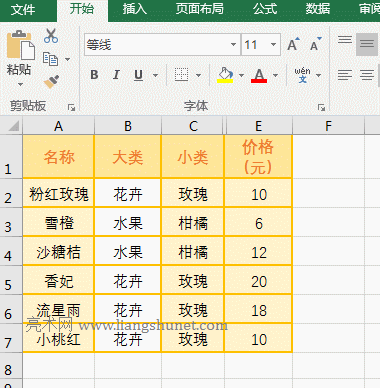The height and width of the screenshot is (388, 380).
Task: Open font color palette dropdown
Action: [275, 75]
